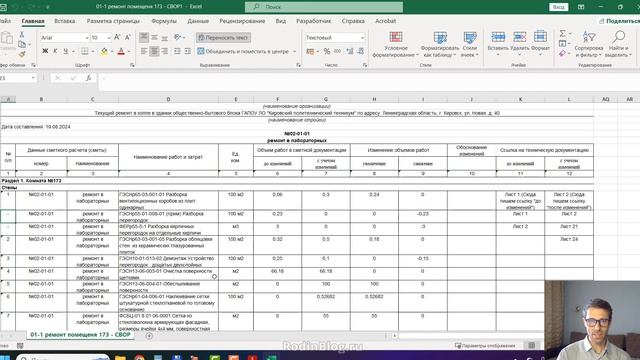The image size is (640, 360).
Task: Click the Поделиться share button
Action: pos(619,21)
